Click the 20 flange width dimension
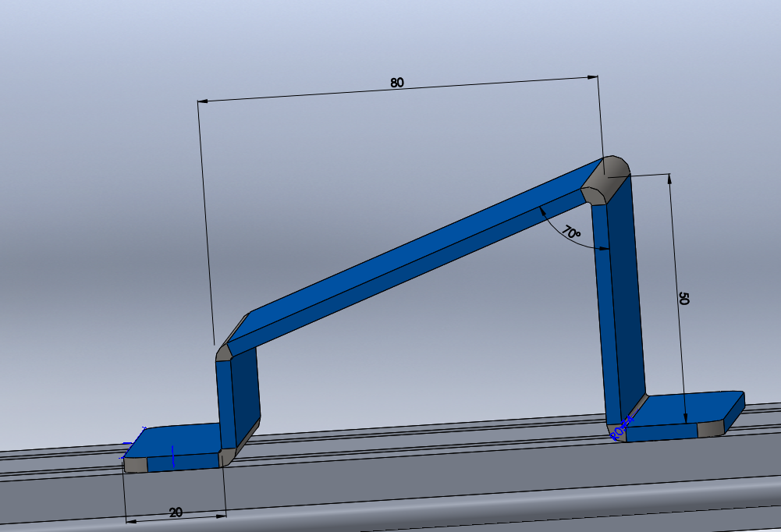Image resolution: width=781 pixels, height=532 pixels. click(176, 512)
